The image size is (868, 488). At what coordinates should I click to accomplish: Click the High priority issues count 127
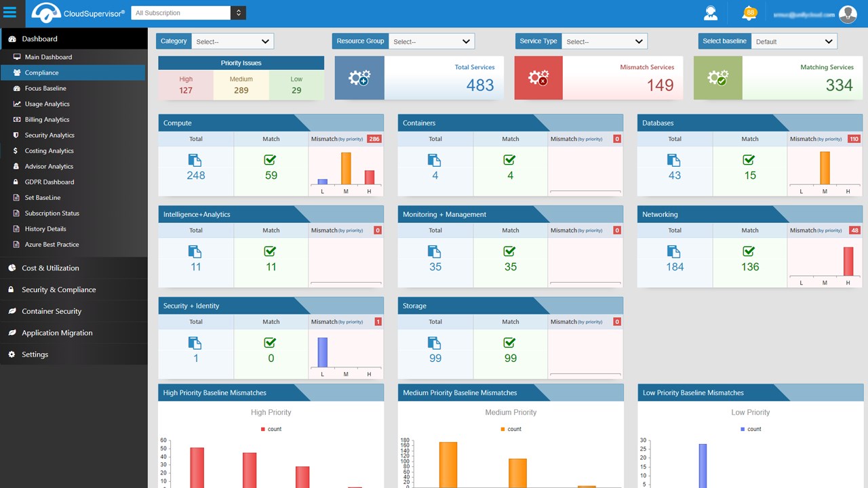tap(186, 90)
